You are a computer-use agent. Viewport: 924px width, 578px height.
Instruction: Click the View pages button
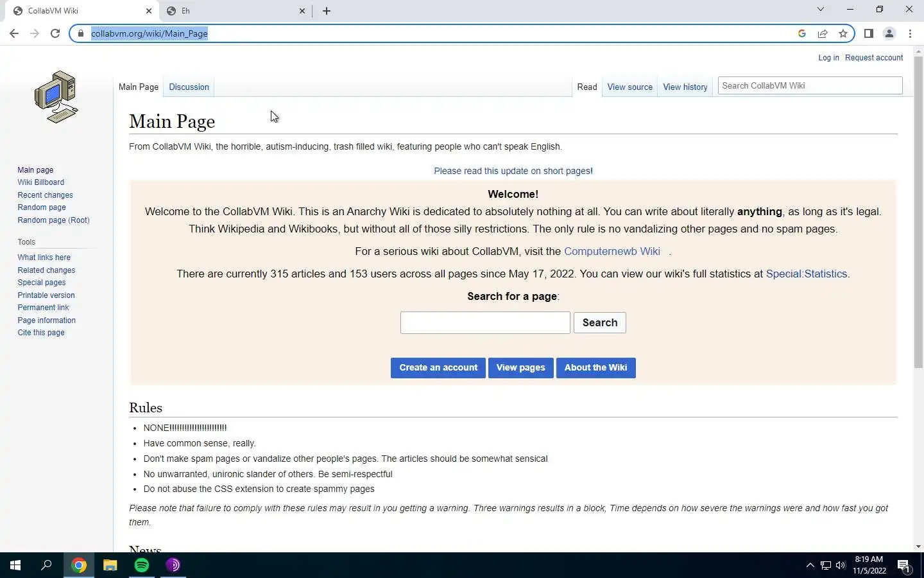[520, 368]
